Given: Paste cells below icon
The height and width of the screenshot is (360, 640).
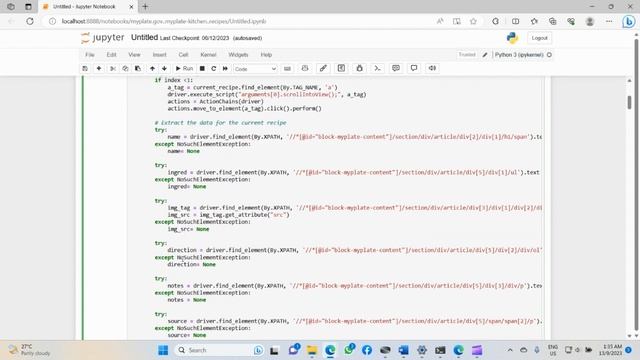Looking at the screenshot, I should [138, 69].
